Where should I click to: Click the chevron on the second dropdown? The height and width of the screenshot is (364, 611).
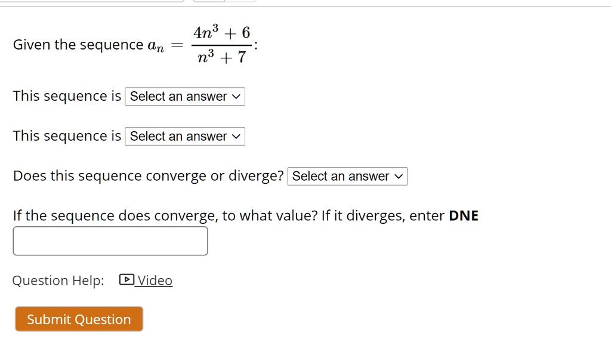pyautogui.click(x=236, y=136)
